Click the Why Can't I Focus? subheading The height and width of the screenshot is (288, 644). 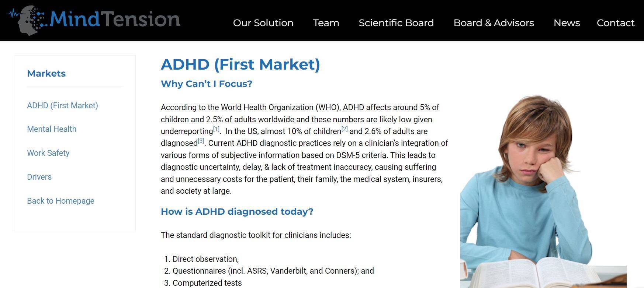tap(206, 84)
